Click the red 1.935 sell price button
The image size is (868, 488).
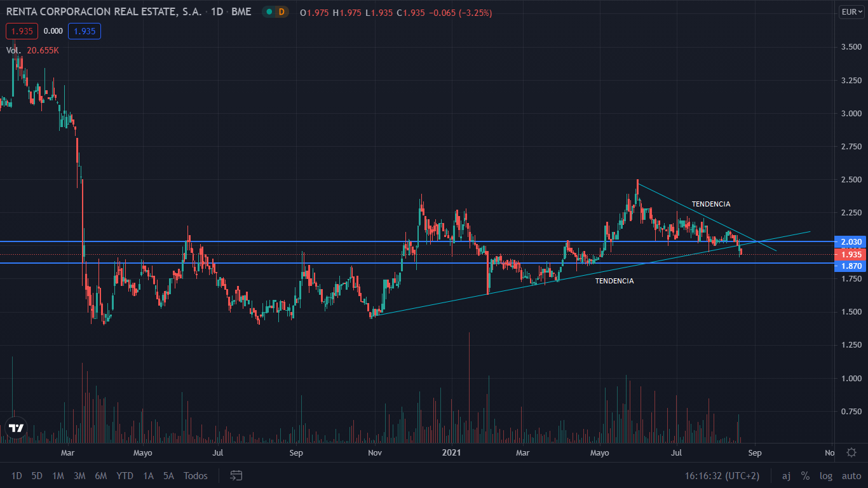(22, 30)
